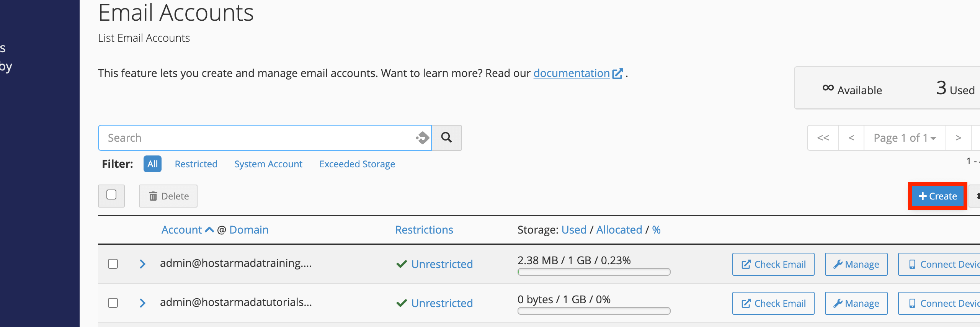Sort by Domain column header
980x327 pixels.
coord(249,230)
